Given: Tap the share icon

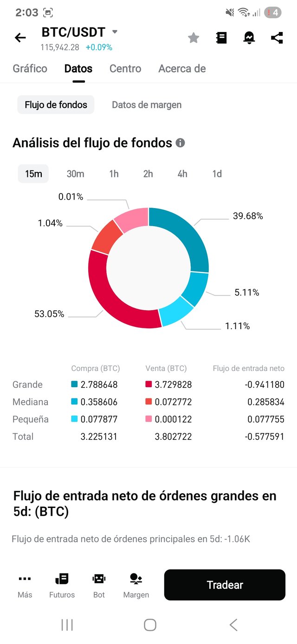Looking at the screenshot, I should click(x=277, y=38).
